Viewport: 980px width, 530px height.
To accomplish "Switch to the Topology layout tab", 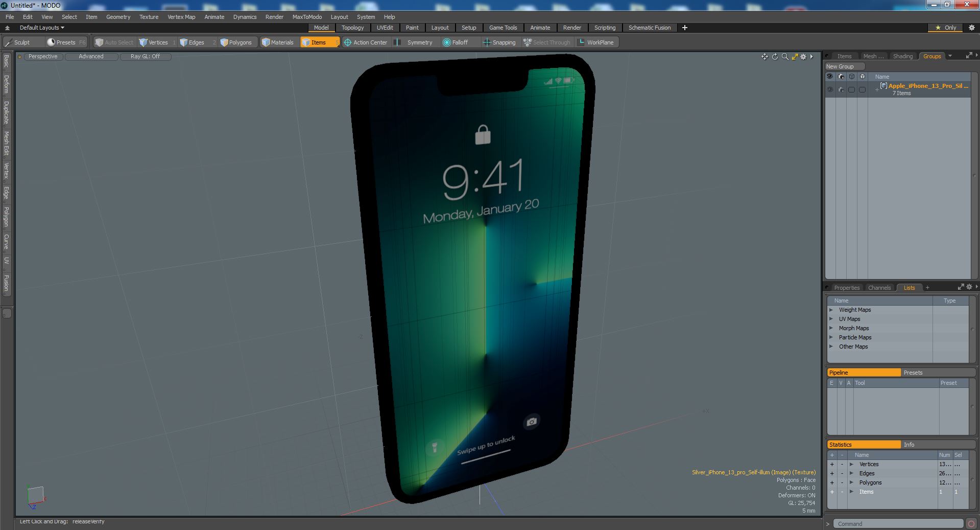I will pos(352,28).
